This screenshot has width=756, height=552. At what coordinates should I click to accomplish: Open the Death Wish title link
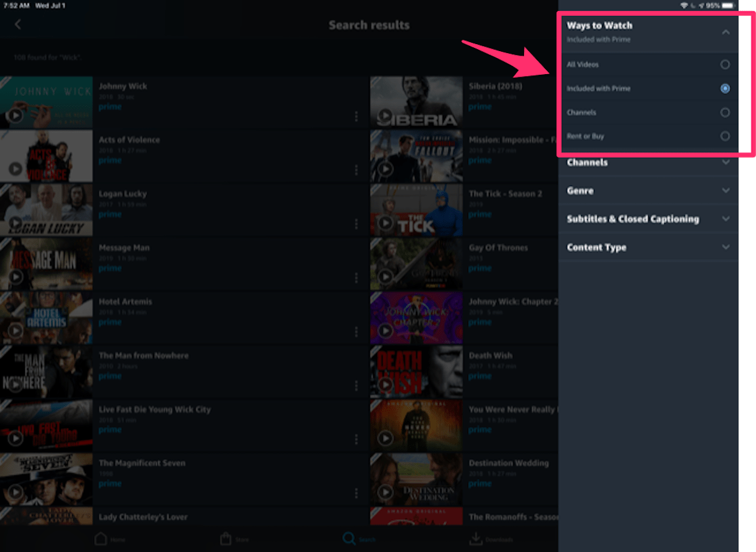tap(490, 356)
